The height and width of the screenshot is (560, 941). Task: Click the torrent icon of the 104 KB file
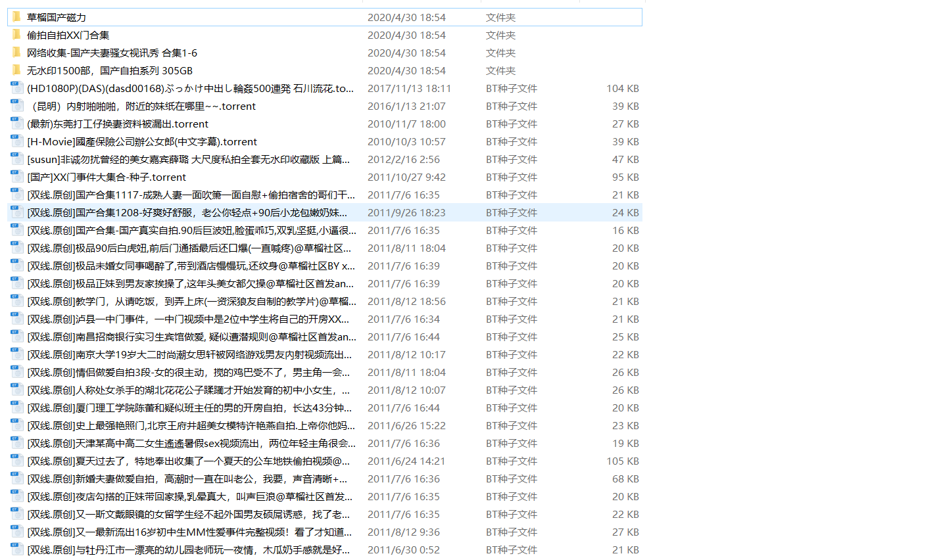tap(17, 88)
